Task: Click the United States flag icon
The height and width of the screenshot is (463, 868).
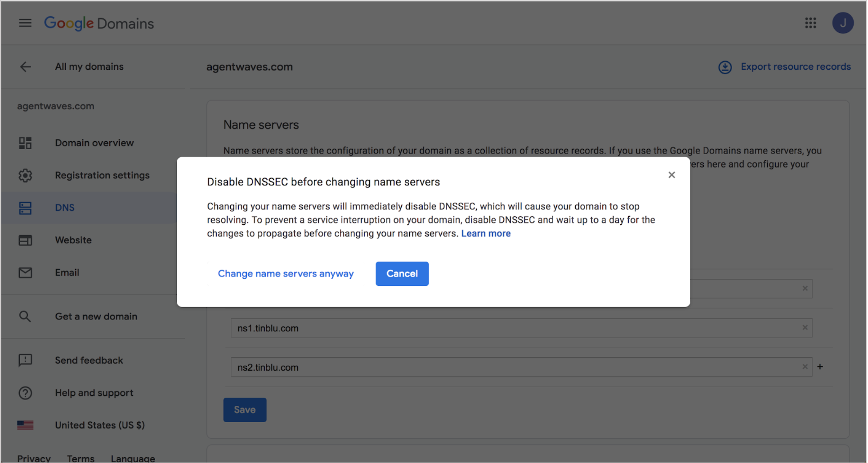Action: (25, 425)
